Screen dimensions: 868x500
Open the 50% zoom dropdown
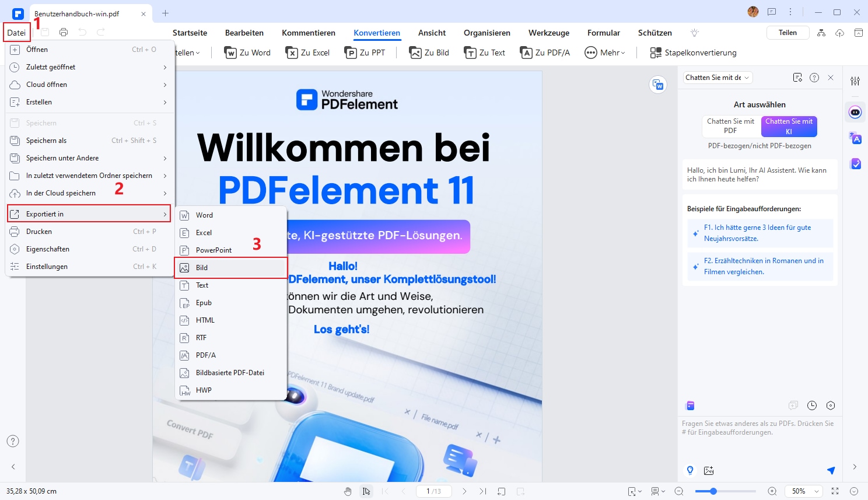(804, 491)
